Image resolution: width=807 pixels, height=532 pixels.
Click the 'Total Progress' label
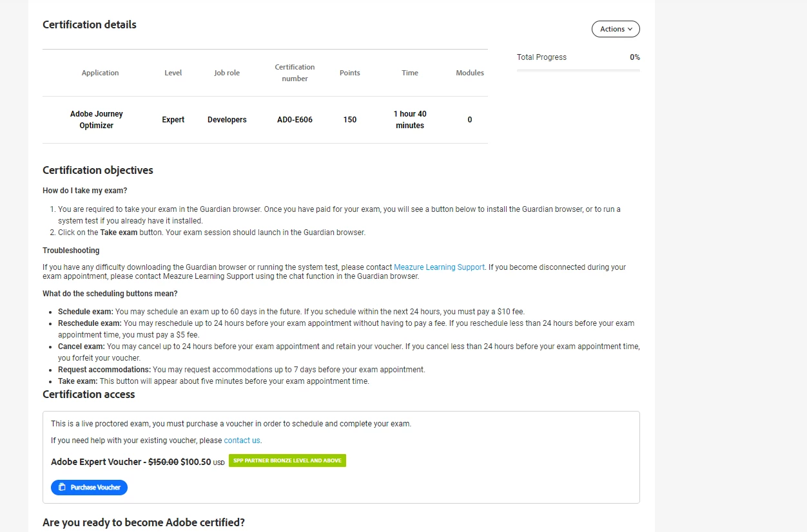(x=541, y=57)
